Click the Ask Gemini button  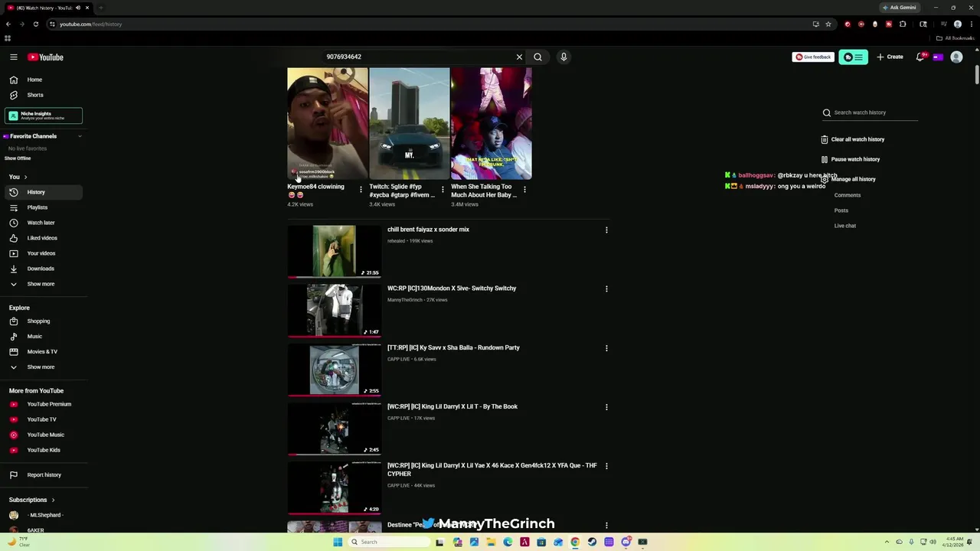pos(899,8)
